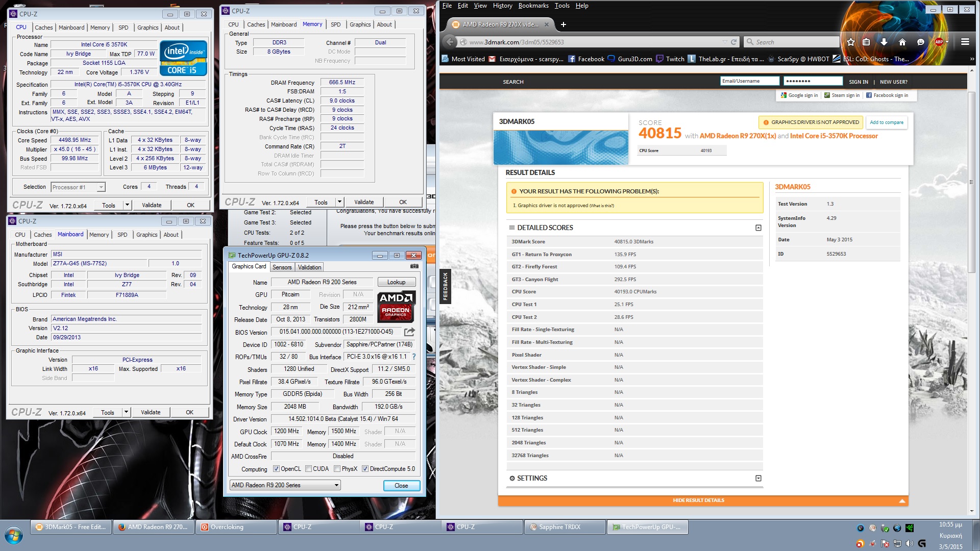
Task: Open Tools dropdown arrow in Mainboard window
Action: tap(126, 412)
